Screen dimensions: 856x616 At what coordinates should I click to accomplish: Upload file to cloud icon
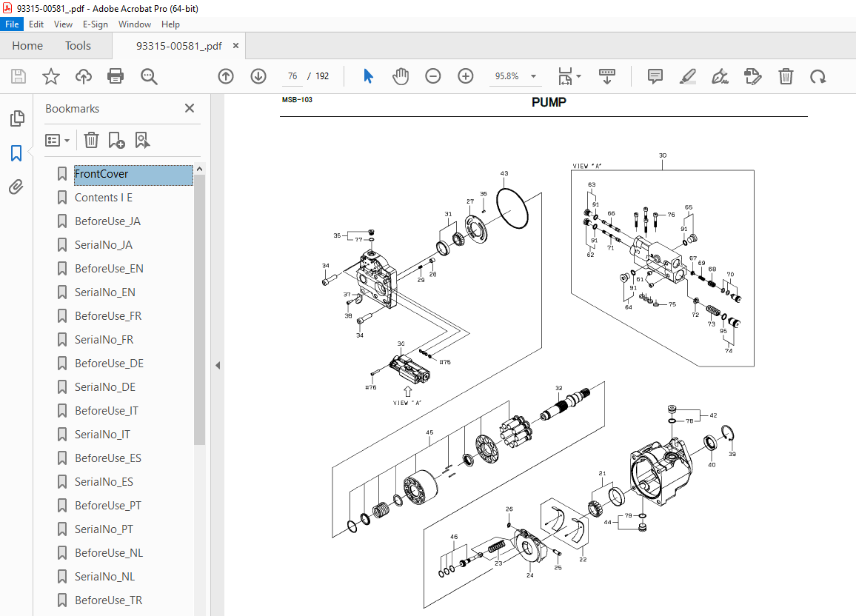pyautogui.click(x=84, y=76)
